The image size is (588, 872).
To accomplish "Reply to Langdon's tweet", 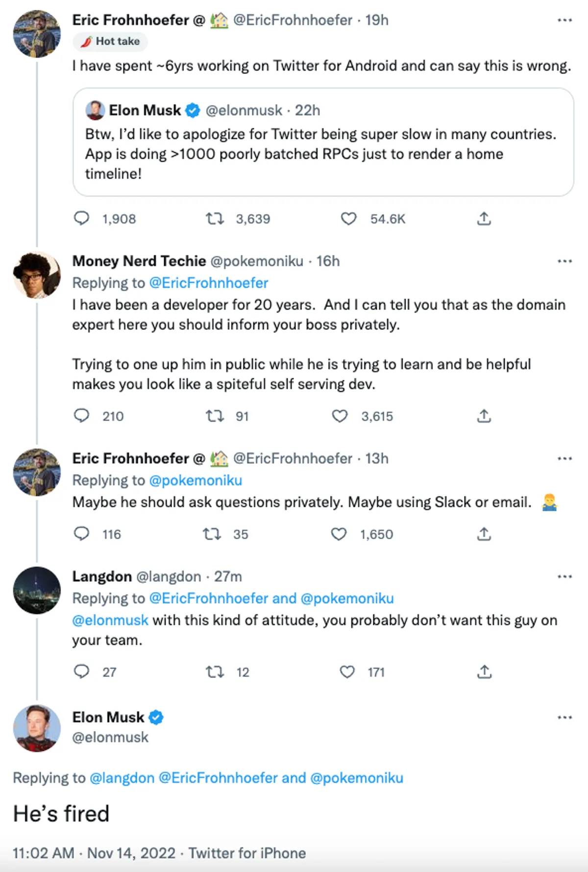I will pos(81,671).
